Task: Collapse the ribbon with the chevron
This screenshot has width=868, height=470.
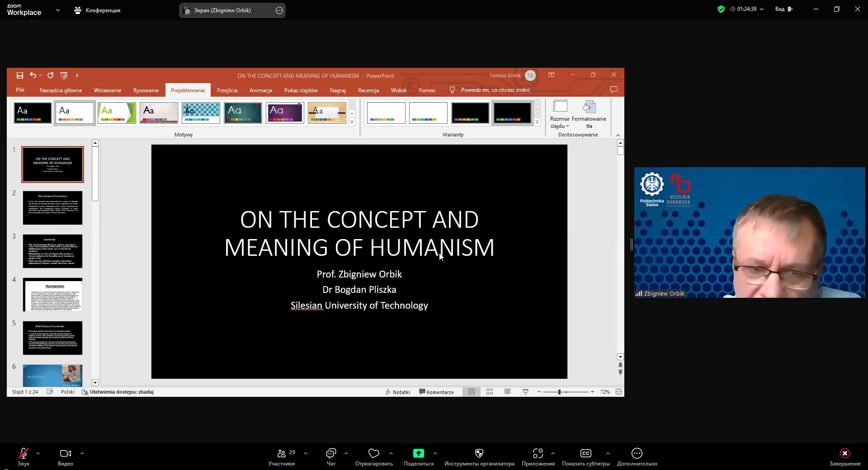Action: pyautogui.click(x=618, y=135)
